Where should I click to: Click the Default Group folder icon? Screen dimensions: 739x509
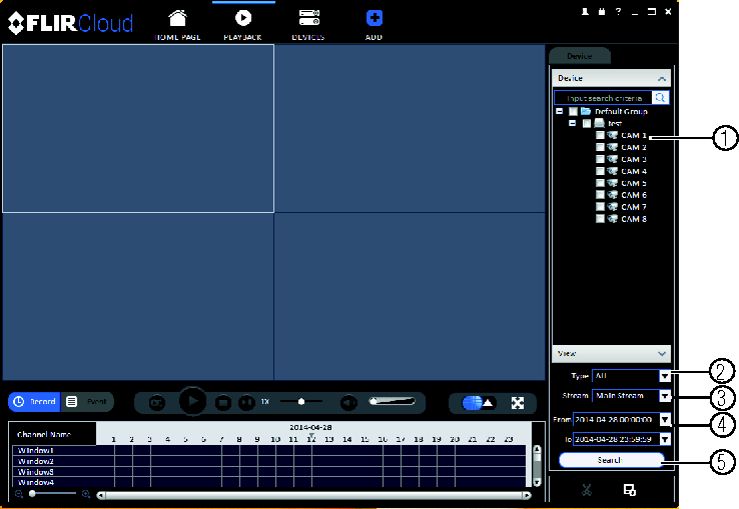(x=586, y=111)
